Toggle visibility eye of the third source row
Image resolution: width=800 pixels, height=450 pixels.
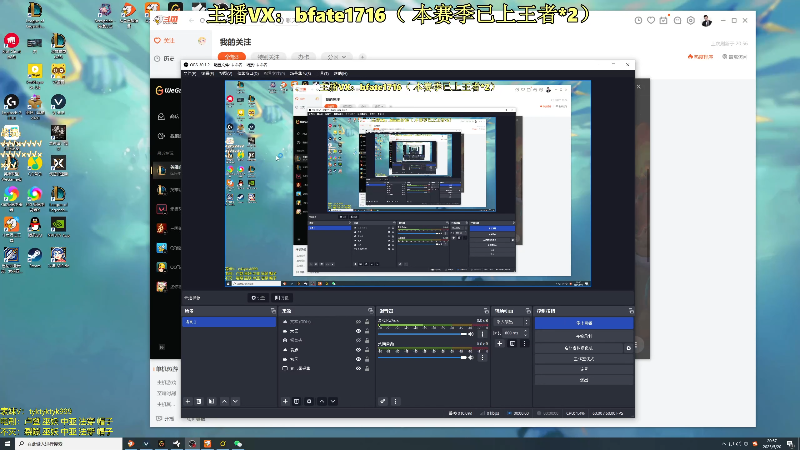[358, 340]
